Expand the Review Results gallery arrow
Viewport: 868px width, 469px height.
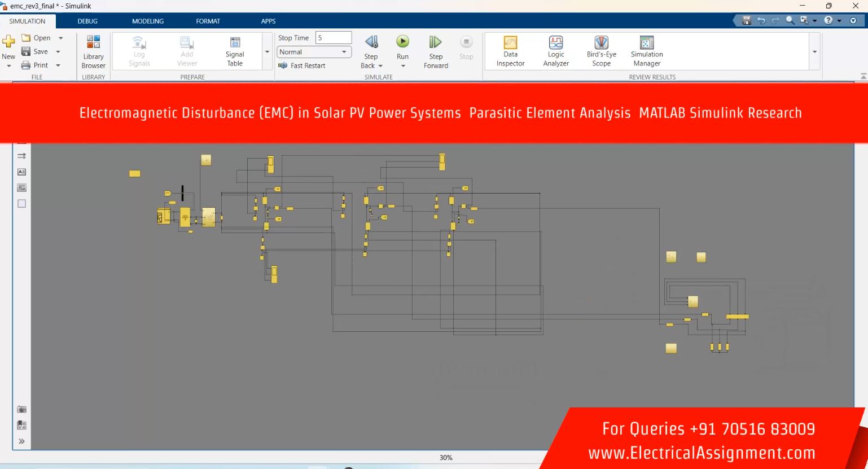(x=814, y=51)
